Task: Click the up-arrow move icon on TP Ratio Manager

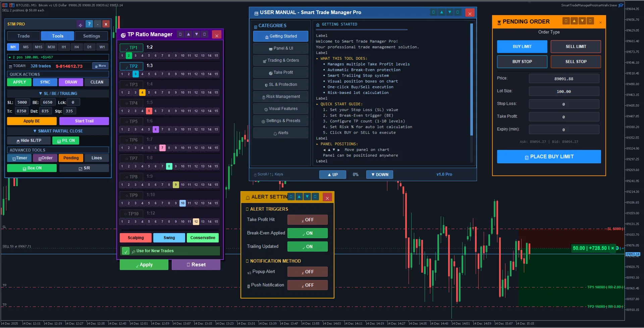Action: click(x=188, y=34)
